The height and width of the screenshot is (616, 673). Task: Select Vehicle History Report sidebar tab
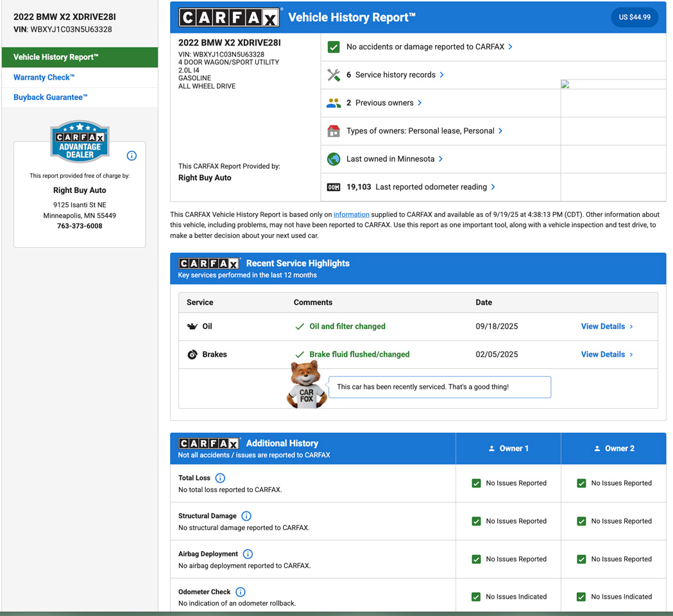tap(80, 57)
